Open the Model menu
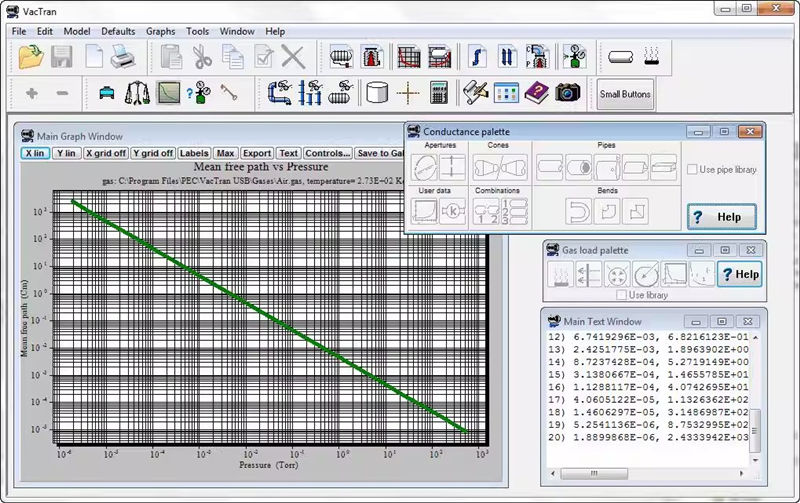 pos(77,31)
